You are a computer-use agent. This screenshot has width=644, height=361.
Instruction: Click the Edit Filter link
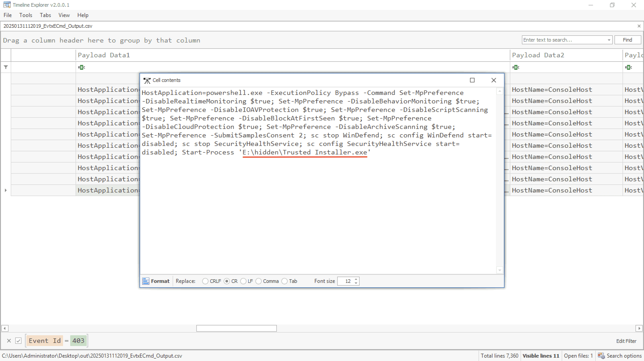[626, 341]
